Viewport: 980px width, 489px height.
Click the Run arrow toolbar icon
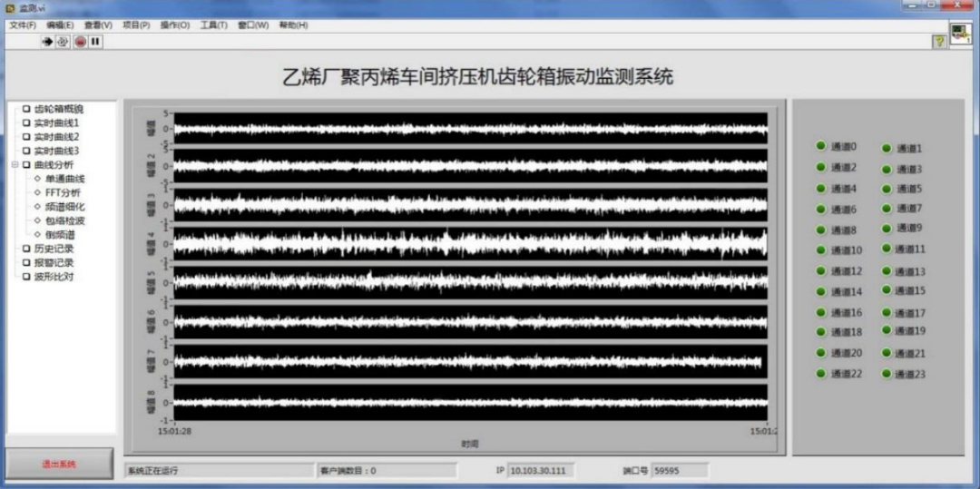47,42
